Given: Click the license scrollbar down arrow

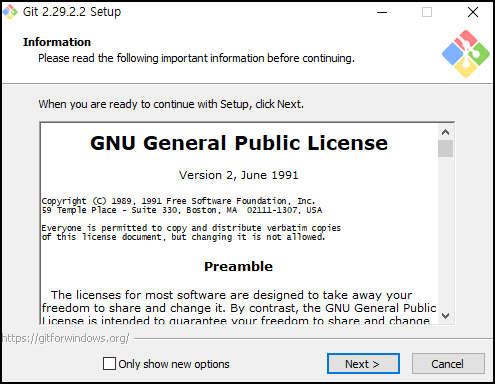Looking at the screenshot, I should (x=445, y=316).
